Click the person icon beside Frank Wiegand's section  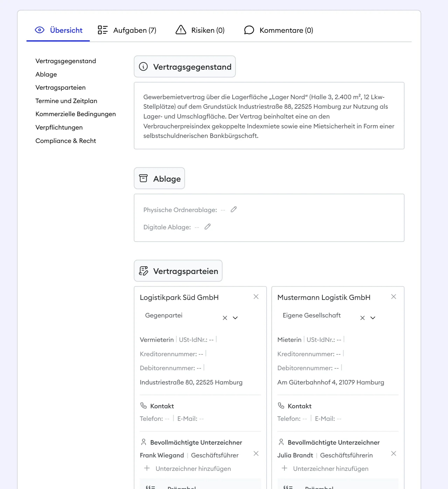(x=143, y=442)
